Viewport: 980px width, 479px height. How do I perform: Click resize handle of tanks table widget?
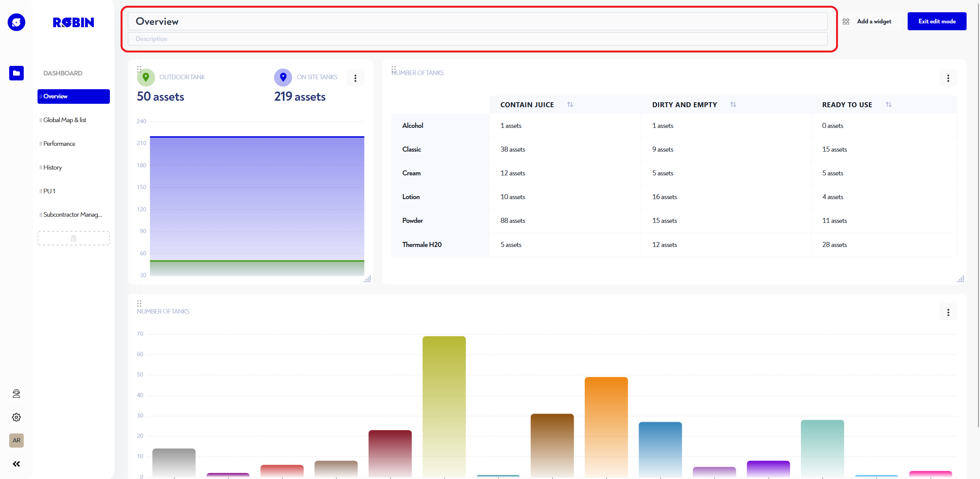point(961,279)
